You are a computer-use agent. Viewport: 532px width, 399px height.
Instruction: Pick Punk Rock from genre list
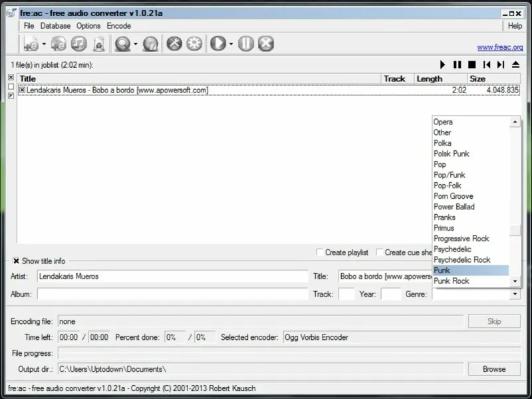click(471, 281)
